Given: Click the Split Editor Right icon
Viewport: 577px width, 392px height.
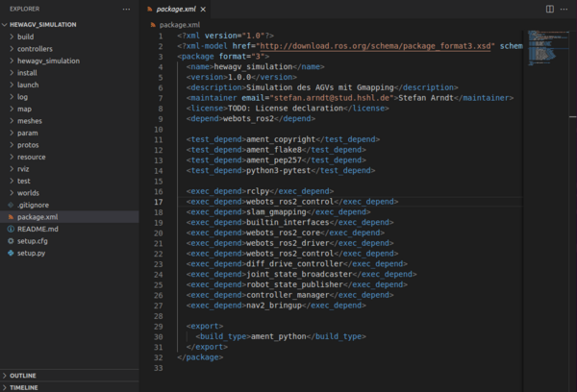Looking at the screenshot, I should pos(550,9).
